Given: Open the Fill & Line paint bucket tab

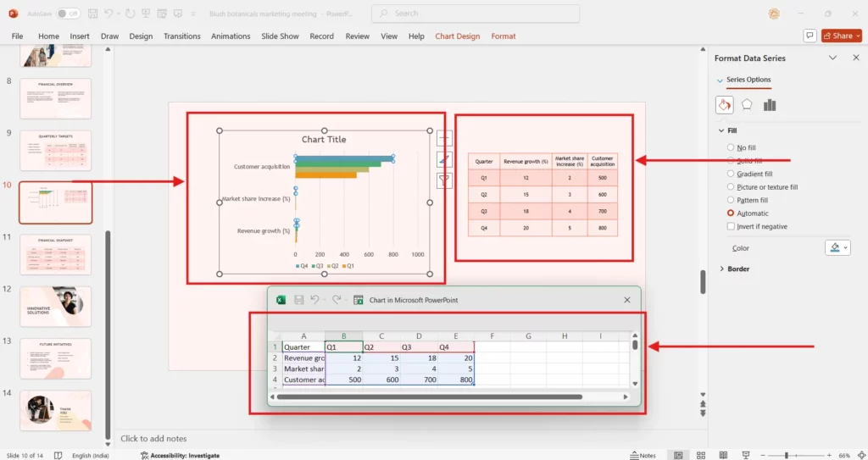Looking at the screenshot, I should [x=724, y=105].
